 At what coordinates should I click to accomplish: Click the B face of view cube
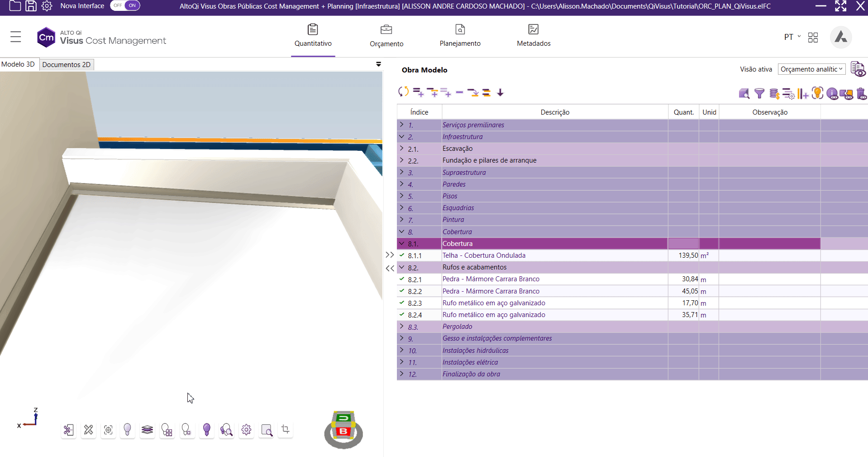343,431
